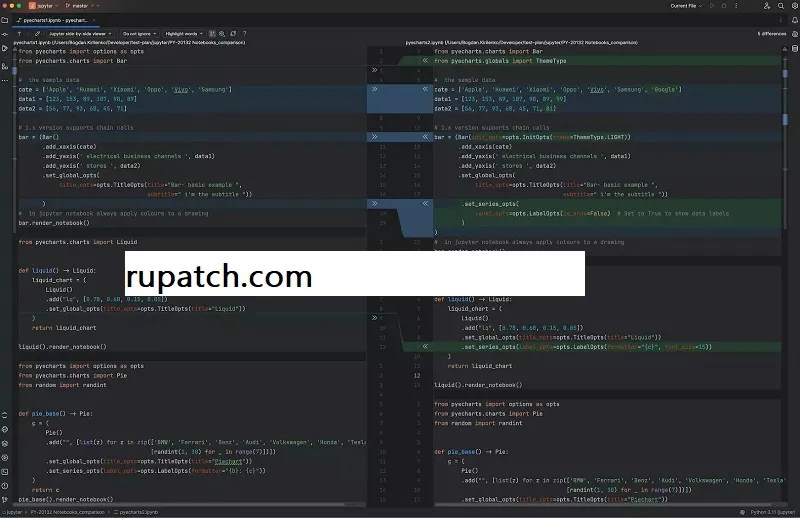Open the Git tool window icon

[x=5, y=500]
